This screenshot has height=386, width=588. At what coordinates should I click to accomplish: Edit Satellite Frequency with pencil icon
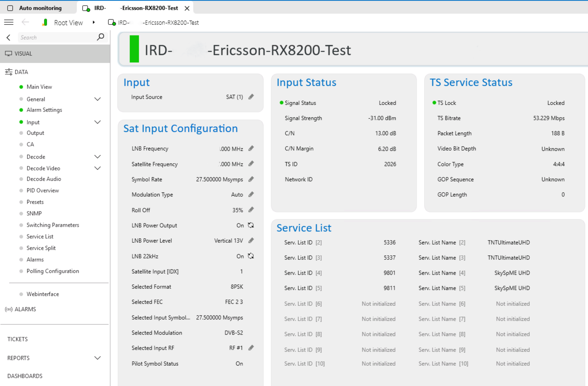(251, 164)
